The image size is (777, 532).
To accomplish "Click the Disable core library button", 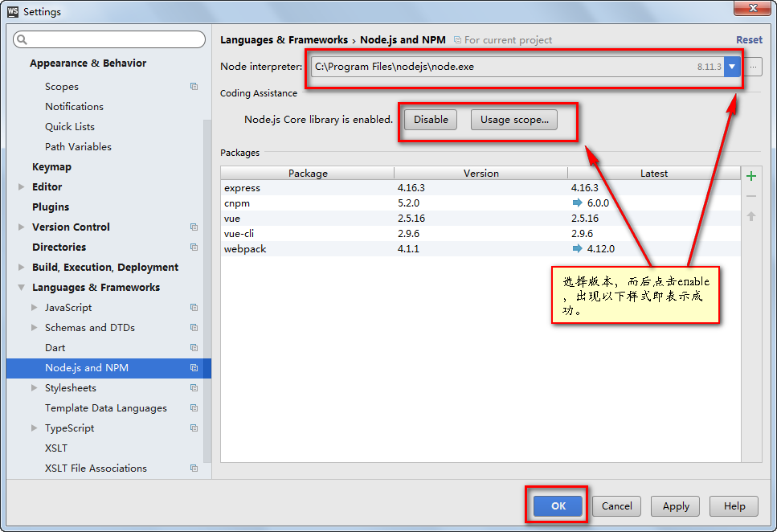I will pos(431,120).
